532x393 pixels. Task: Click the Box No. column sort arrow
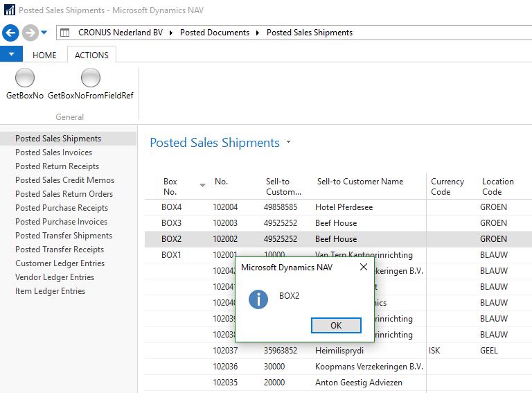tap(202, 185)
